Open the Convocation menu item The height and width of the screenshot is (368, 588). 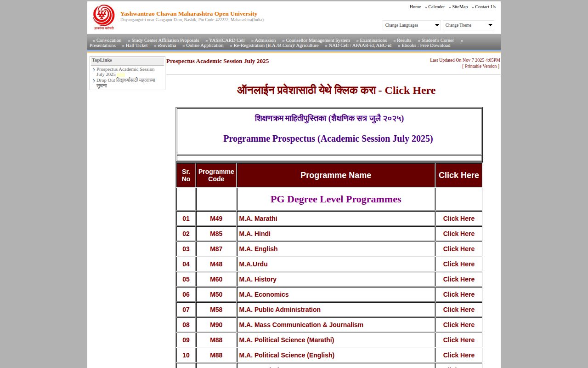(x=109, y=40)
